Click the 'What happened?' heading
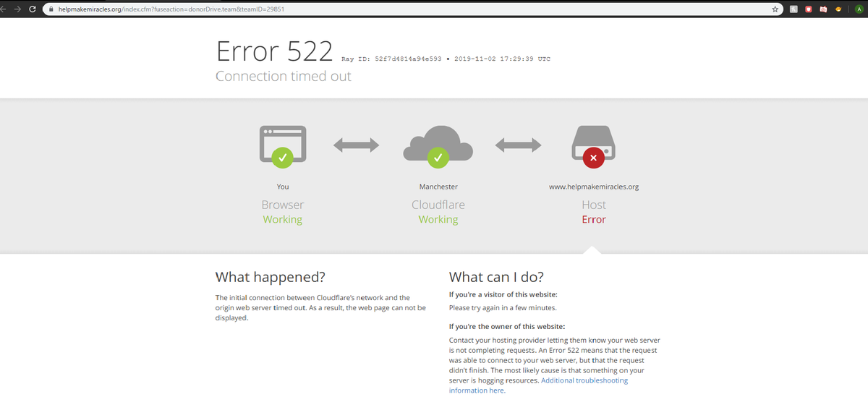 click(x=271, y=277)
